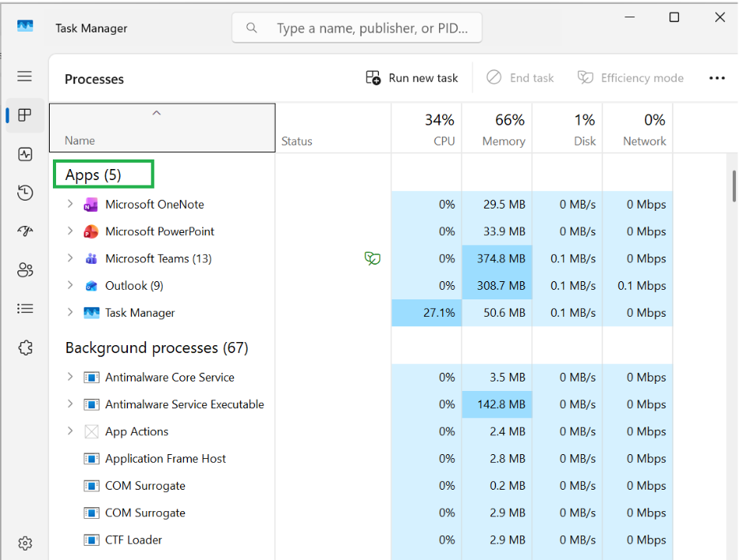Expand the Antimalware Core Service group

[x=69, y=377]
